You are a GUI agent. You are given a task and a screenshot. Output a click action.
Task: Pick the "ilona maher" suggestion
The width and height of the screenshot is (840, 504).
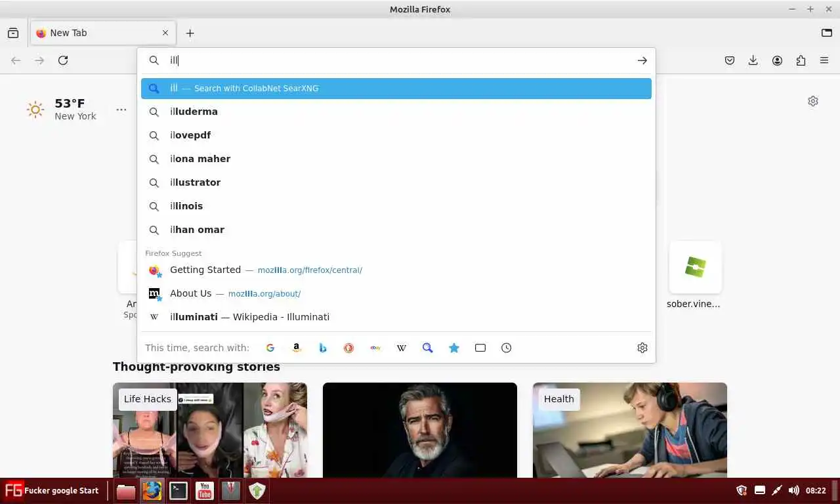[396, 159]
